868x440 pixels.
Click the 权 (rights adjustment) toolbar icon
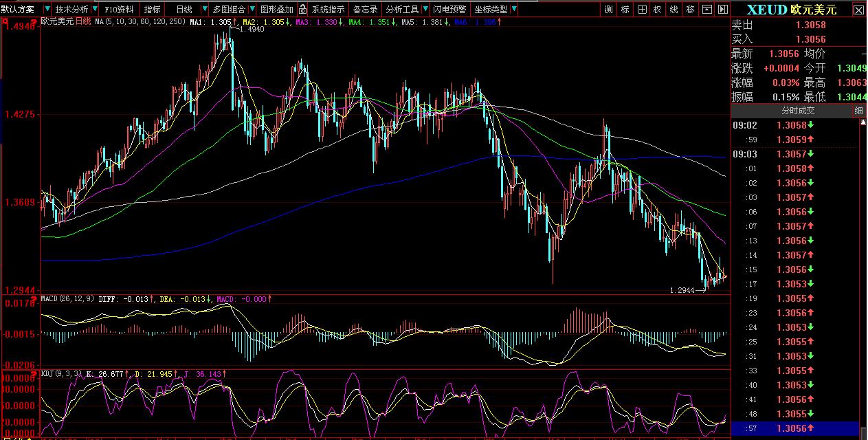click(658, 9)
